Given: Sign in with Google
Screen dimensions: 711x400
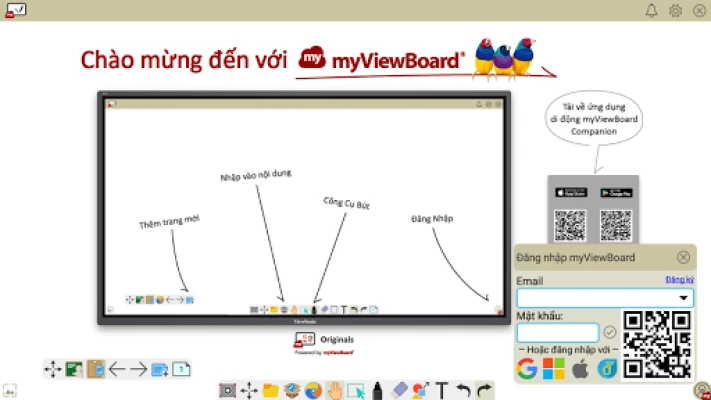Looking at the screenshot, I should coord(526,368).
